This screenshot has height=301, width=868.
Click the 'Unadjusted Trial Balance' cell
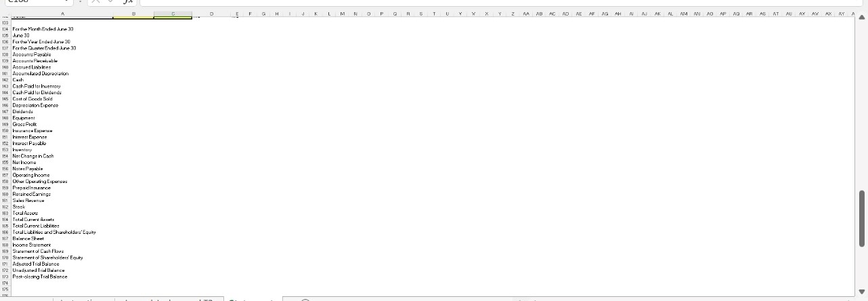click(62, 270)
